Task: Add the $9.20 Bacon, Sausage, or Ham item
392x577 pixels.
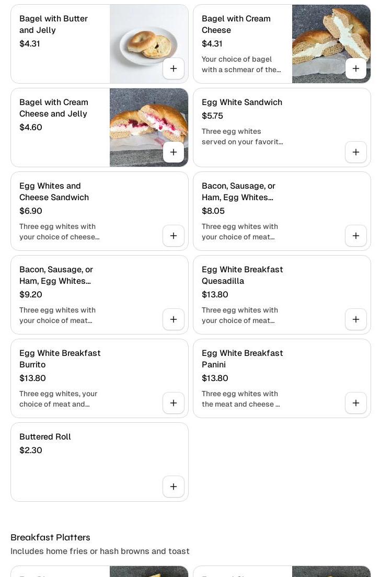Action: point(174,319)
